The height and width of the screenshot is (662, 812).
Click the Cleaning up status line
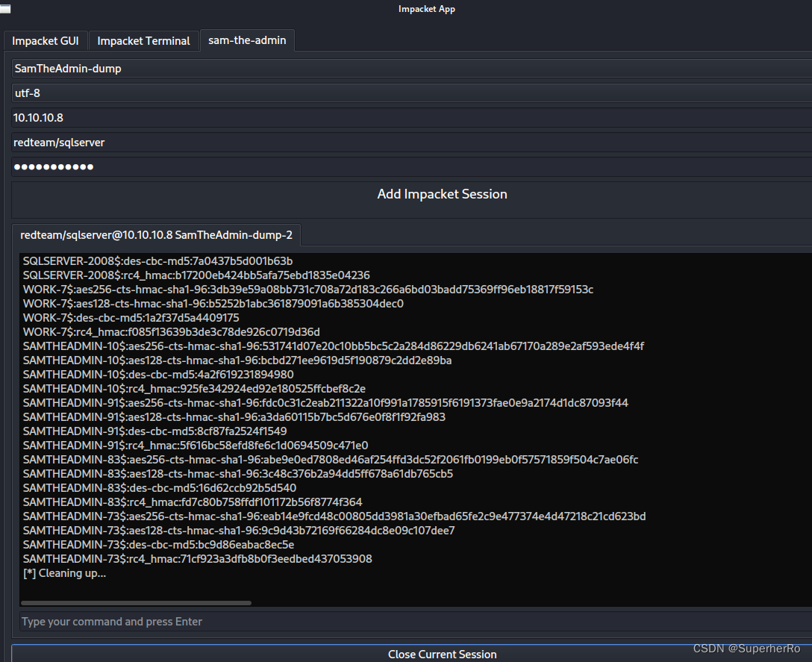[x=63, y=573]
